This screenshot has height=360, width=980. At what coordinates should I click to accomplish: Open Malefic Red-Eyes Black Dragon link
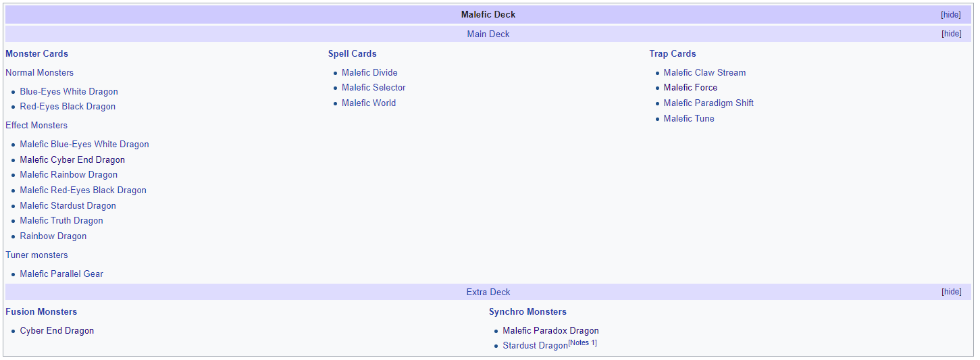(83, 190)
